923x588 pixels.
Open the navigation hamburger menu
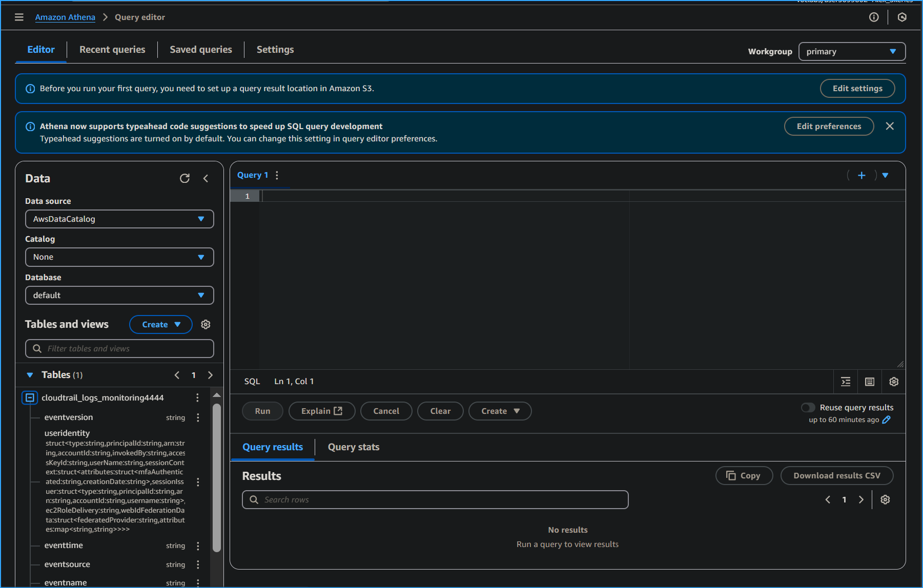[x=19, y=16]
